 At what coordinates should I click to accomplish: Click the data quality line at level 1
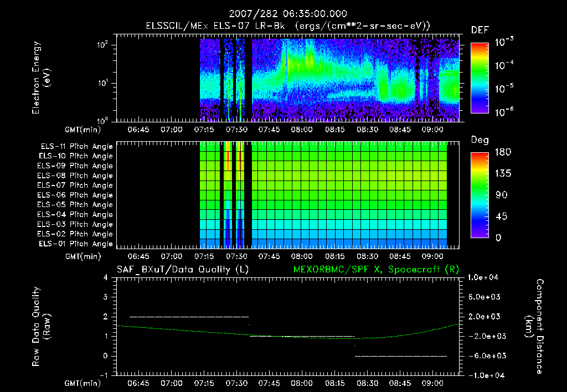click(302, 336)
